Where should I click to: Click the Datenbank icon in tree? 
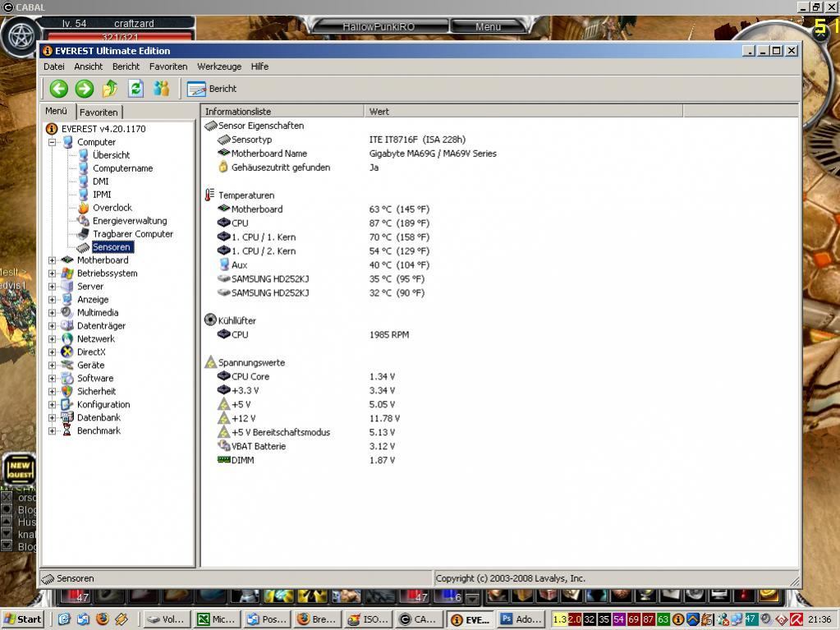tap(67, 417)
